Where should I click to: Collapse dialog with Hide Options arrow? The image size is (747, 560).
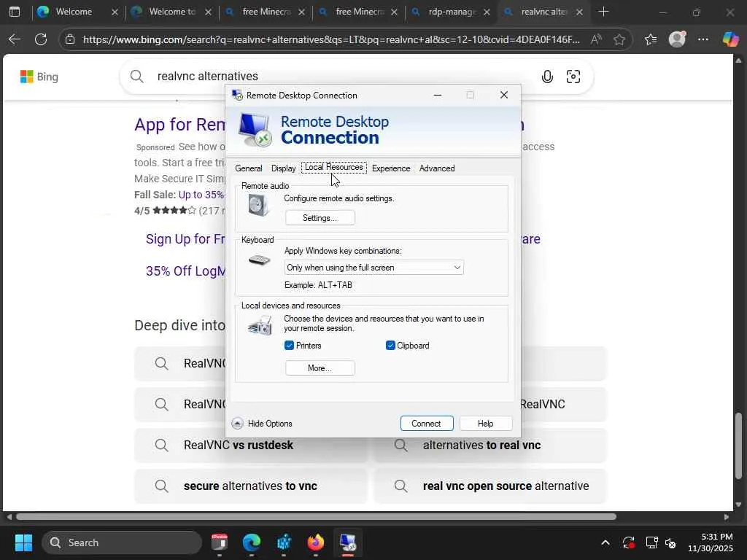coord(237,424)
